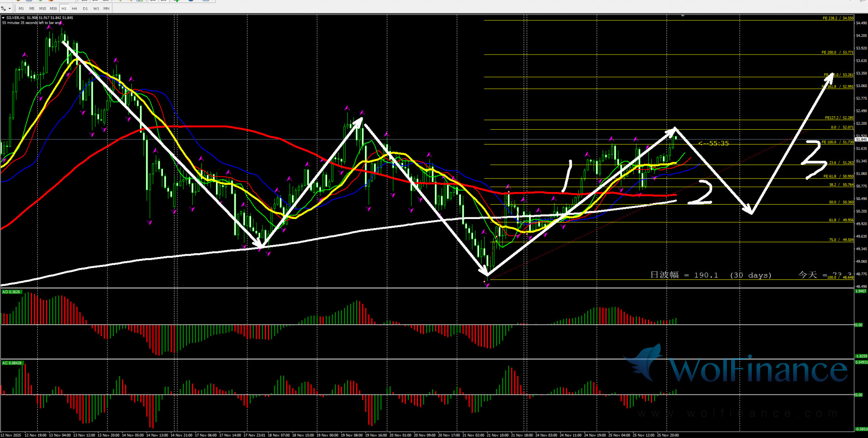Screen dimensions: 868x438
Task: Select the W1 weekly timeframe
Action: point(96,8)
